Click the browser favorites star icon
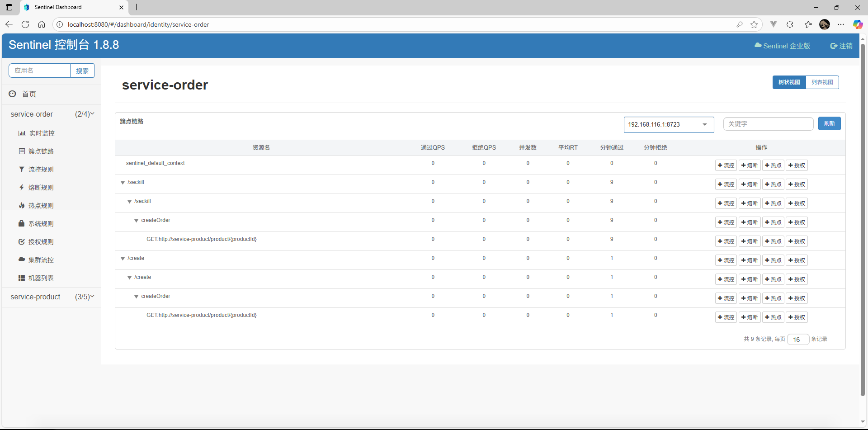Viewport: 868px width, 430px height. [x=754, y=24]
